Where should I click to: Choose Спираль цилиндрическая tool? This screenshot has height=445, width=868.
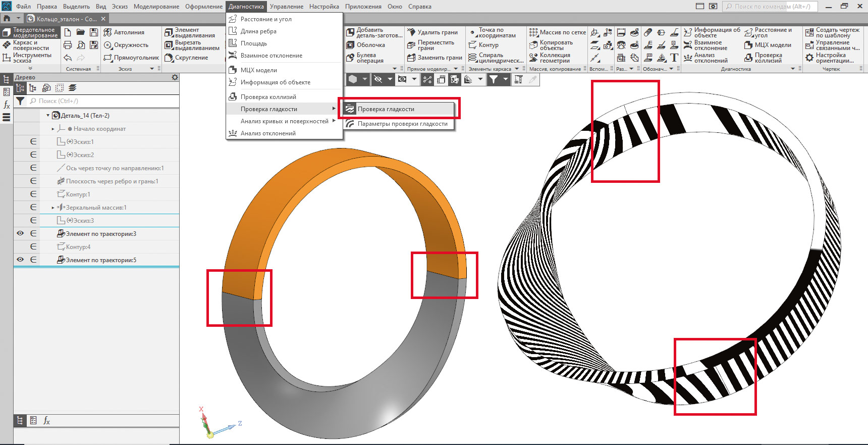pos(496,58)
